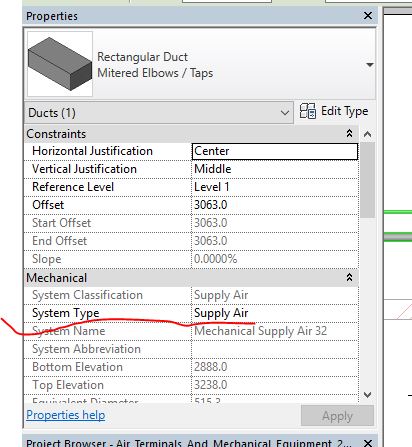412x447 pixels.
Task: Click the Offset parameter label
Action: click(x=48, y=205)
